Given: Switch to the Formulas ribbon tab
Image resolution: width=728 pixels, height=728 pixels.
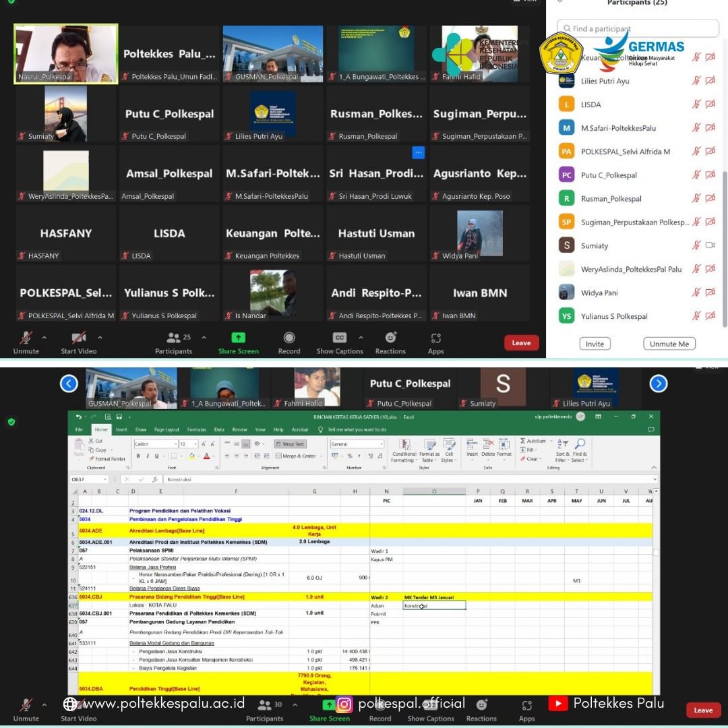Looking at the screenshot, I should [x=197, y=429].
